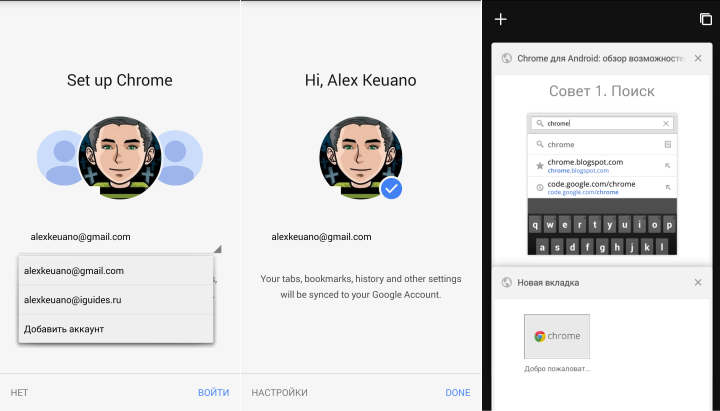Click the 'Добро пожаловат...' caption

(x=557, y=368)
